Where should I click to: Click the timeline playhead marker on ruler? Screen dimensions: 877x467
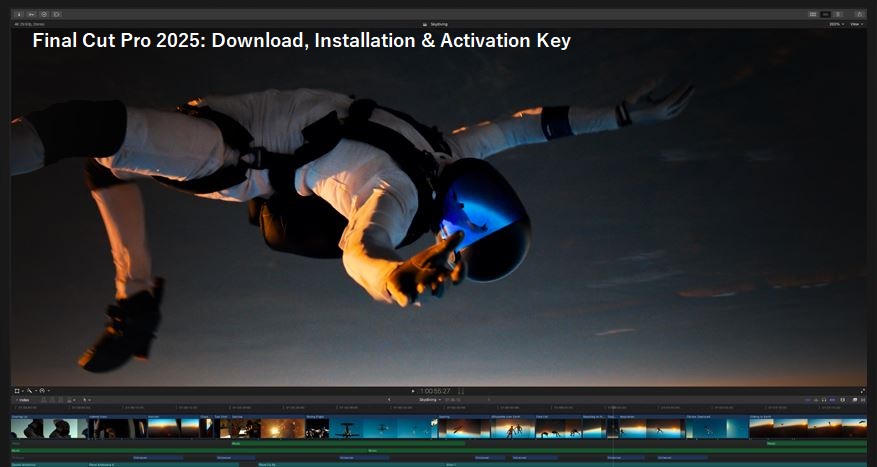pos(613,408)
